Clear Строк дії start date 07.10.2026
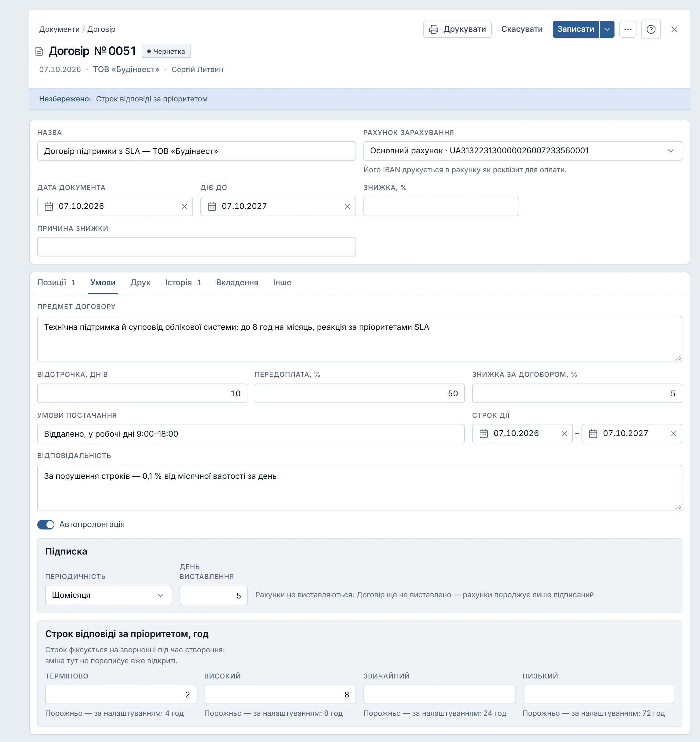This screenshot has width=700, height=742. point(564,433)
